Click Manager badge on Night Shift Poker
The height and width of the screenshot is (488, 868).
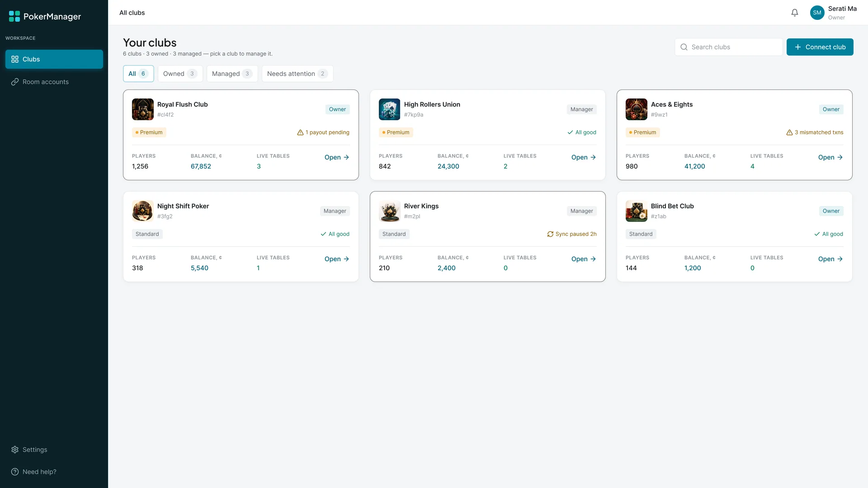pos(335,211)
